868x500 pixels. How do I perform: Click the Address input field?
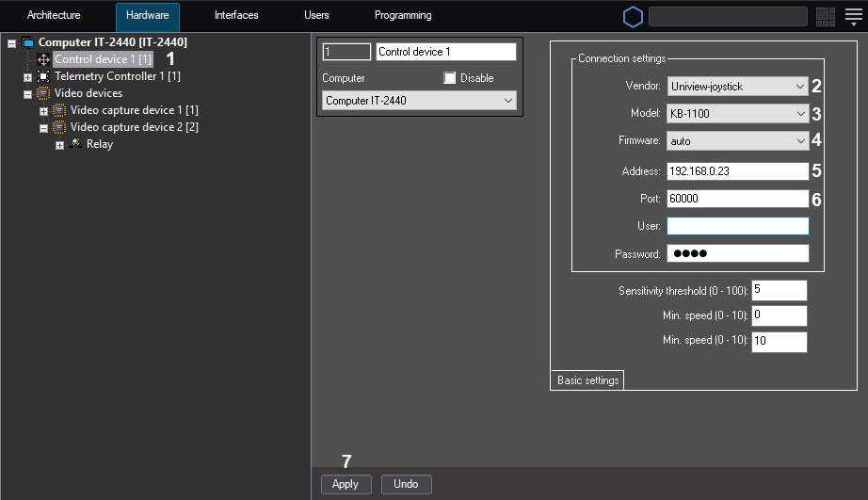pos(737,171)
